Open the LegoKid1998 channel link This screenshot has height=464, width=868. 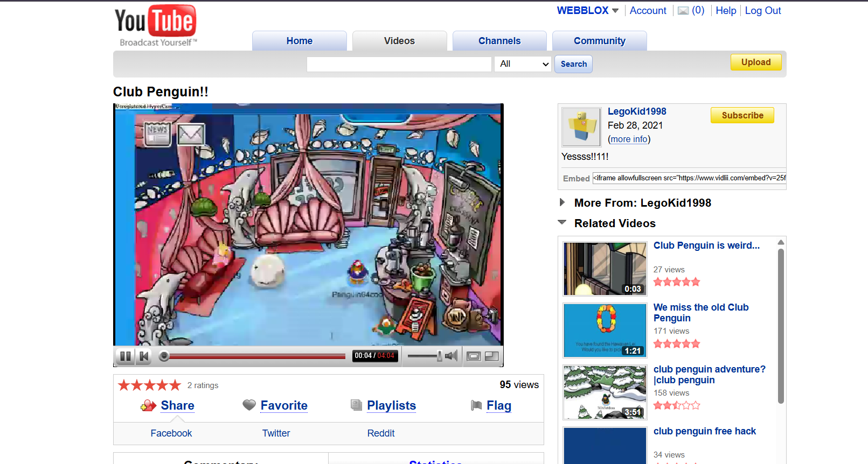(637, 111)
